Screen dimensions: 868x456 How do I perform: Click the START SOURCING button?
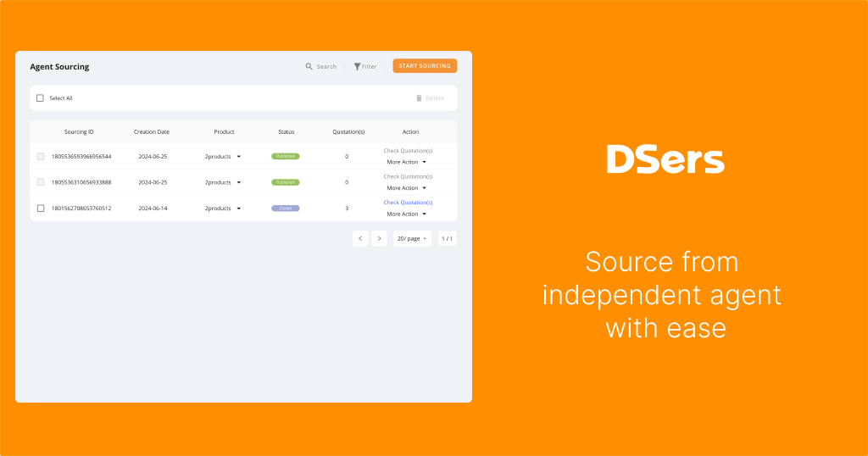(425, 66)
